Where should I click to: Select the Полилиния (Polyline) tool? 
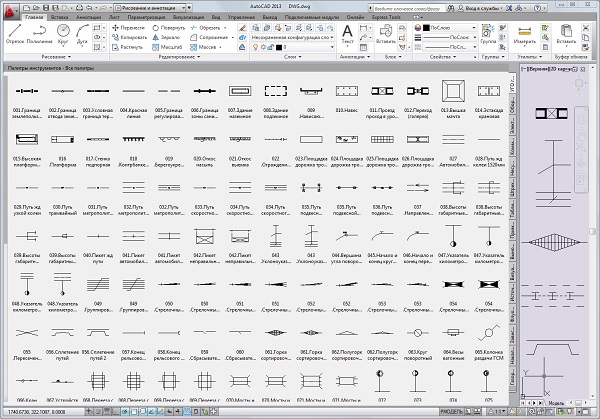(40, 33)
